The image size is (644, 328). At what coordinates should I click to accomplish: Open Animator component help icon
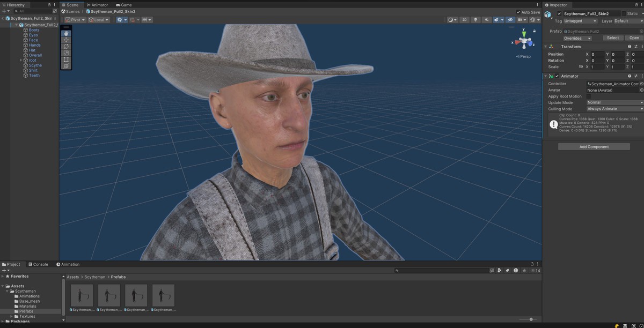coord(630,76)
